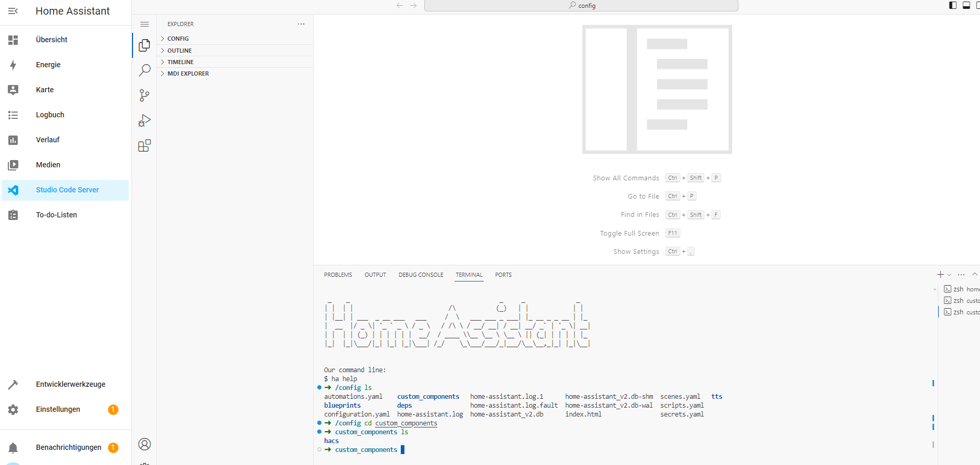Screen dimensions: 980x465
Task: Create a new terminal
Action: pos(940,275)
